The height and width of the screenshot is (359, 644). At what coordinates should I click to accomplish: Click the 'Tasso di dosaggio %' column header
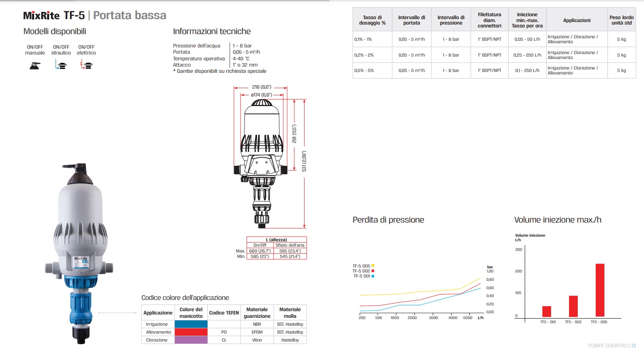pos(372,20)
